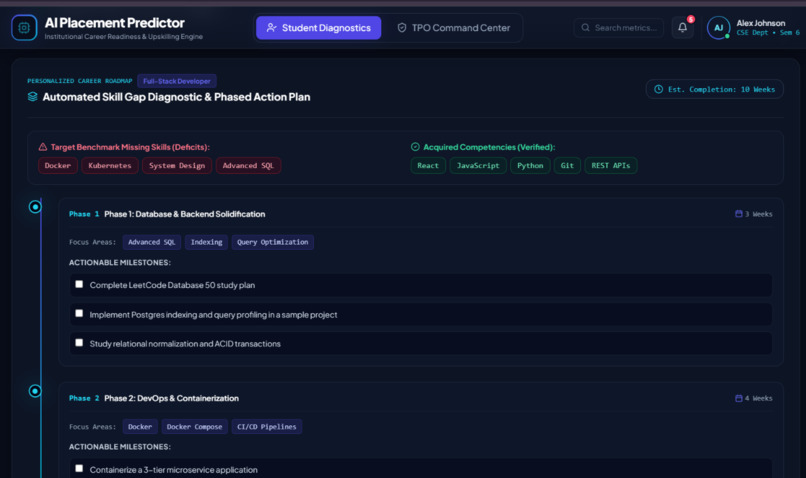Click the 3 Weeks duration text
The height and width of the screenshot is (478, 806).
[759, 214]
